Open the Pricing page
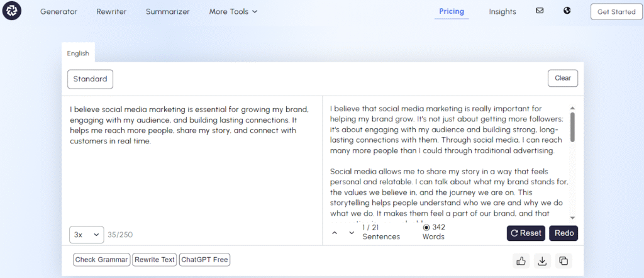644x278 pixels. point(451,11)
